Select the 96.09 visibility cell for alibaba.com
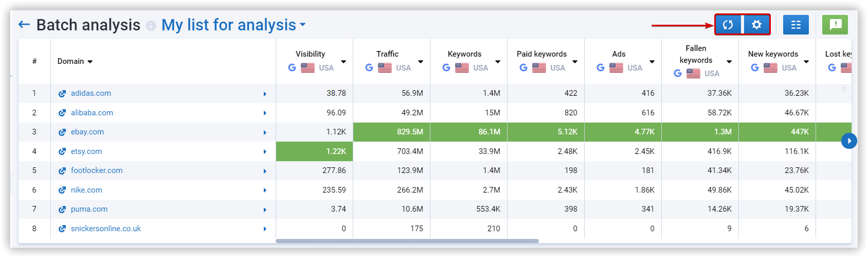The image size is (868, 258). [x=315, y=113]
